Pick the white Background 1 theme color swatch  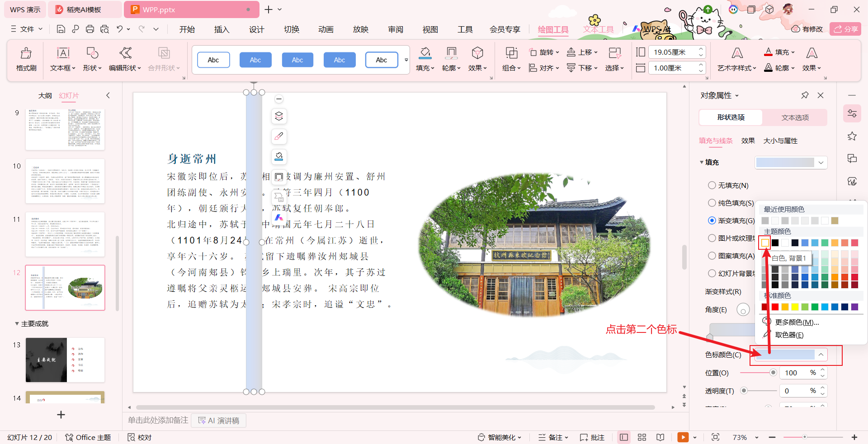click(x=765, y=243)
